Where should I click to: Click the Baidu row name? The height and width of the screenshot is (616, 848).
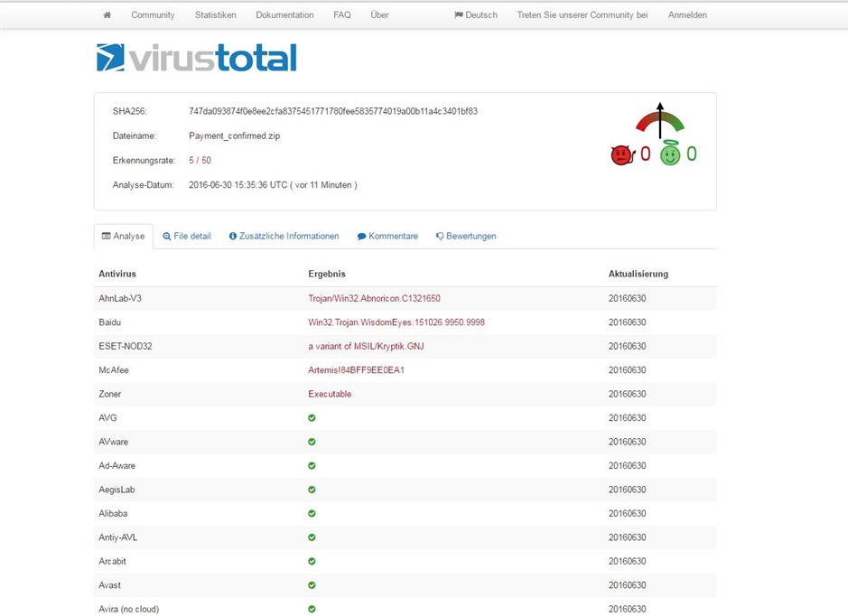click(110, 322)
